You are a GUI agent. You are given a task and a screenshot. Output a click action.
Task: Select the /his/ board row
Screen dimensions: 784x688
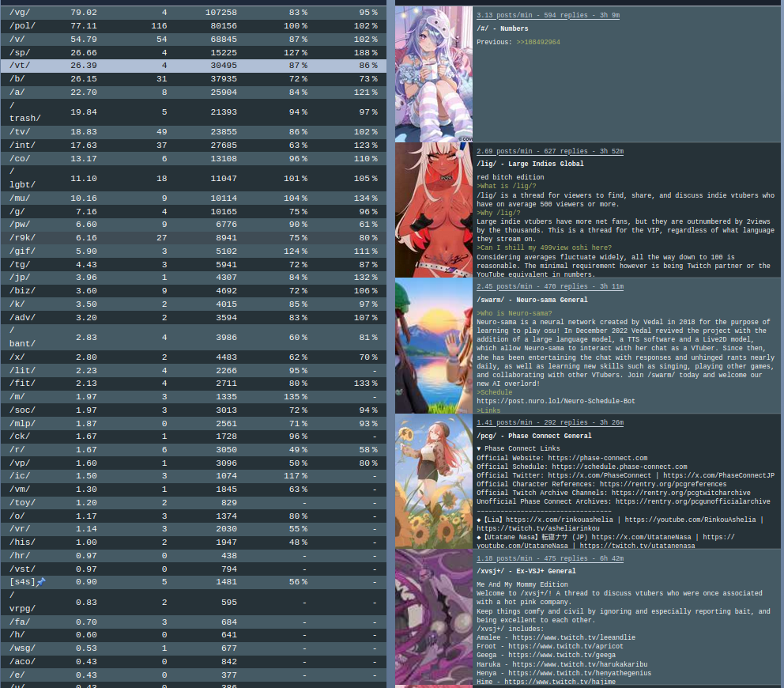point(194,542)
